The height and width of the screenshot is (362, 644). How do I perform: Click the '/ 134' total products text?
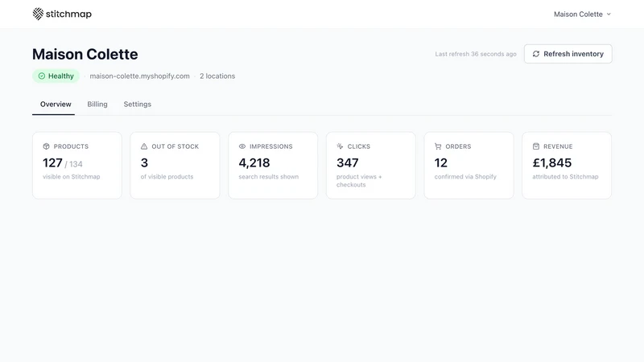(x=73, y=164)
